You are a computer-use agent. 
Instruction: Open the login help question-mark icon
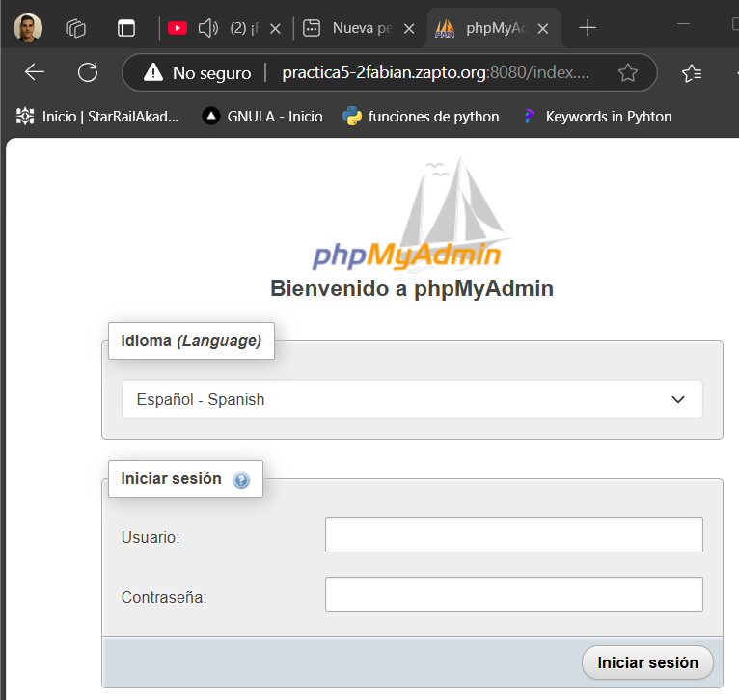(x=241, y=480)
